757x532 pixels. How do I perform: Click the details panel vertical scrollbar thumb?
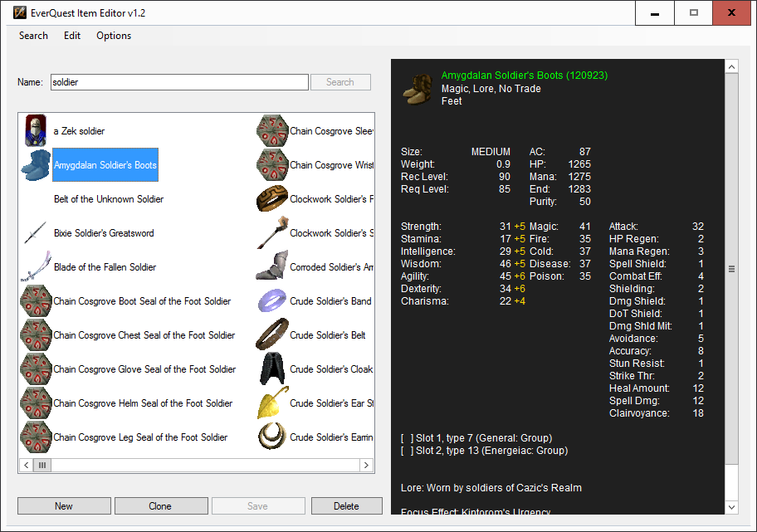pyautogui.click(x=731, y=269)
